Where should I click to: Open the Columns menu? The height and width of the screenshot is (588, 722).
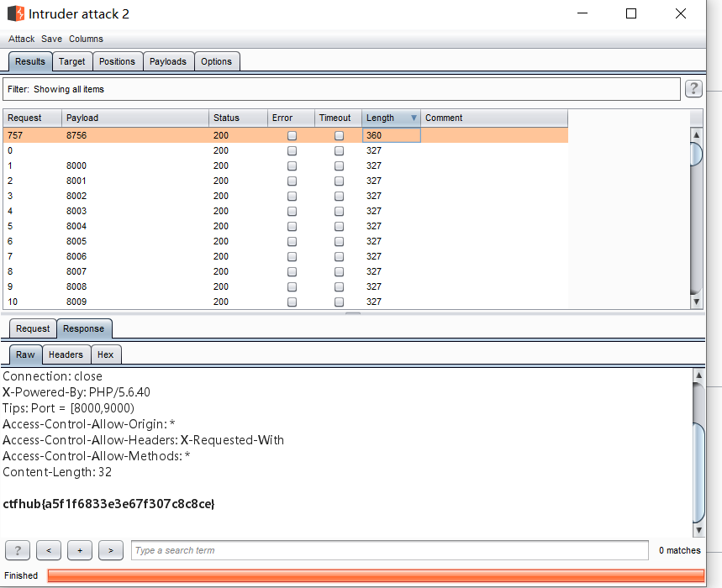click(86, 39)
